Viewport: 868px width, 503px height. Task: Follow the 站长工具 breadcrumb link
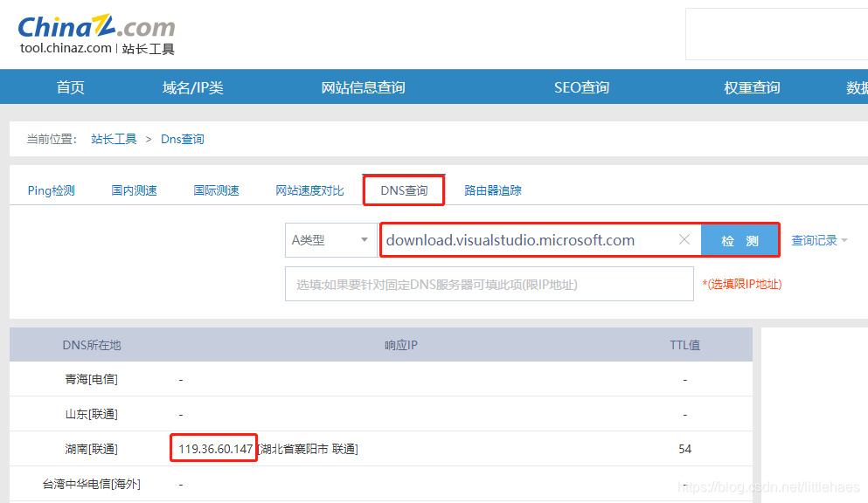click(x=114, y=140)
